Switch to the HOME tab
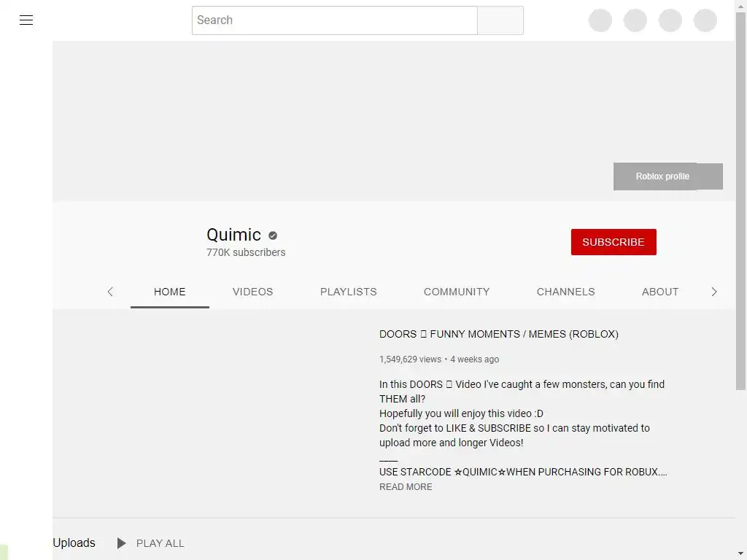Image resolution: width=747 pixels, height=560 pixels. 169,292
